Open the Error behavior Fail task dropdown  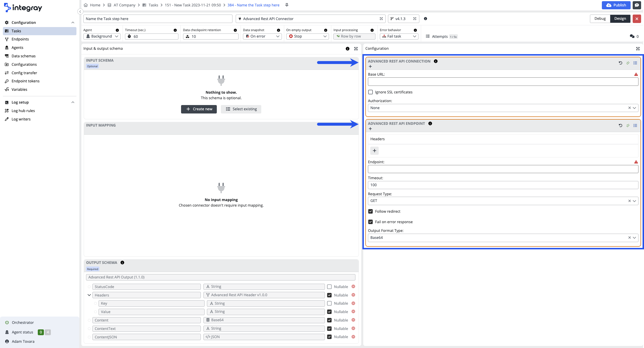coord(399,36)
